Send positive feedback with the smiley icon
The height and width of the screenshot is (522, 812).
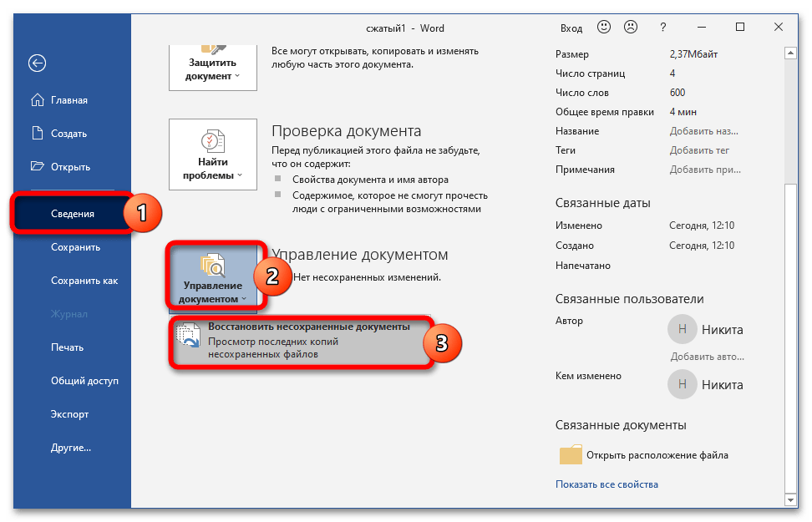tap(604, 27)
